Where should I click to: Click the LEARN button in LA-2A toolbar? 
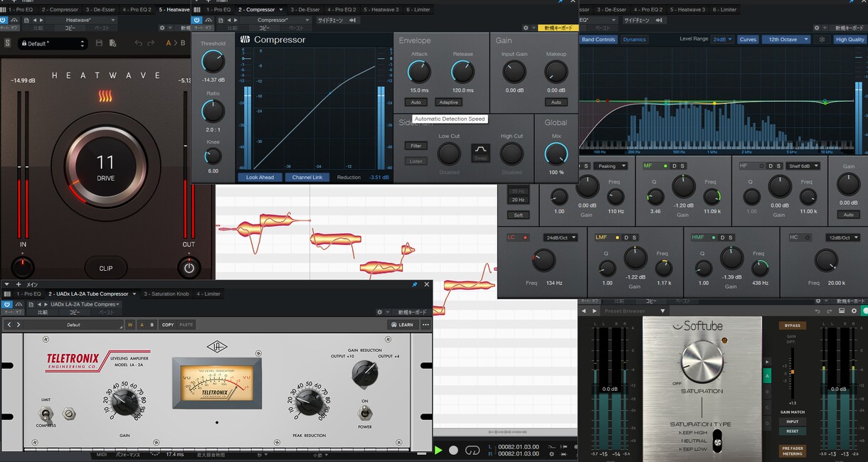point(402,325)
